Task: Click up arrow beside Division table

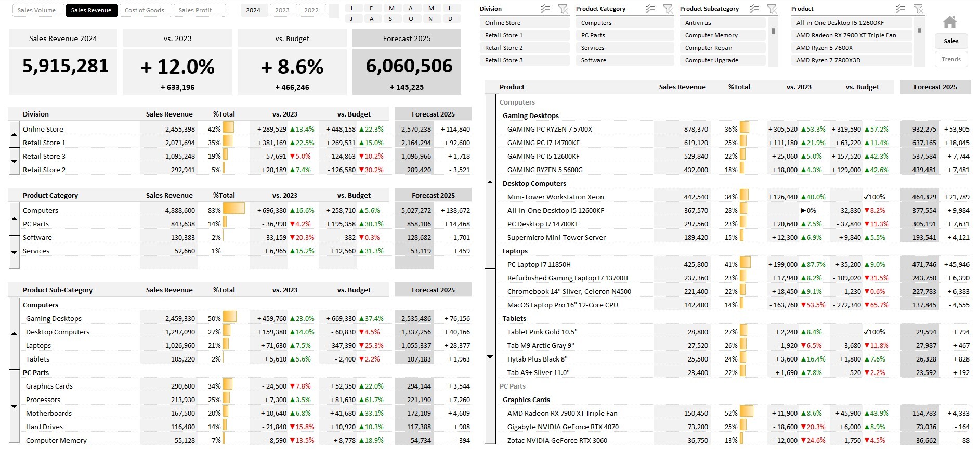Action: tap(14, 135)
